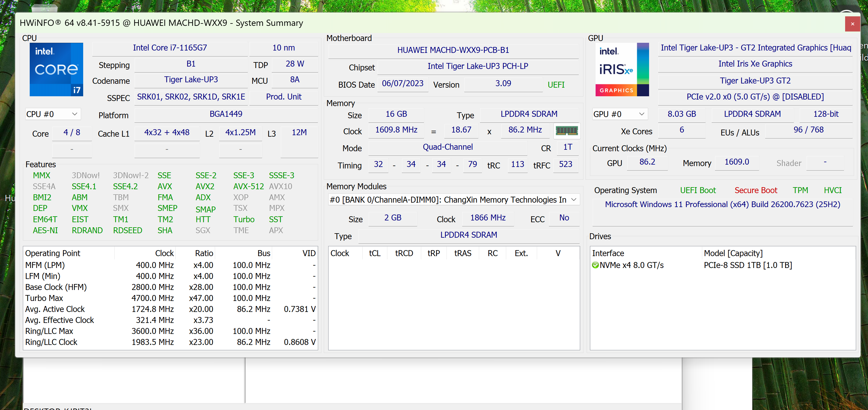The width and height of the screenshot is (868, 410).
Task: Click the tRCD column header
Action: pos(404,253)
